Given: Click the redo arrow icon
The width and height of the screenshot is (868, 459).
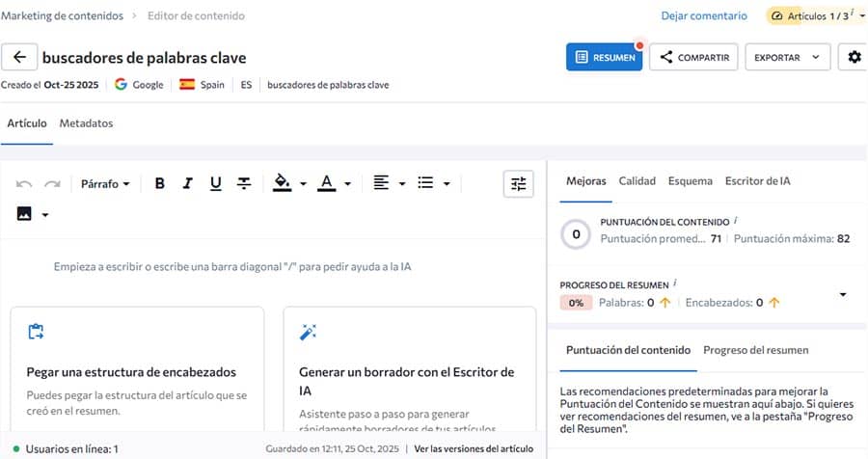Looking at the screenshot, I should (x=52, y=183).
